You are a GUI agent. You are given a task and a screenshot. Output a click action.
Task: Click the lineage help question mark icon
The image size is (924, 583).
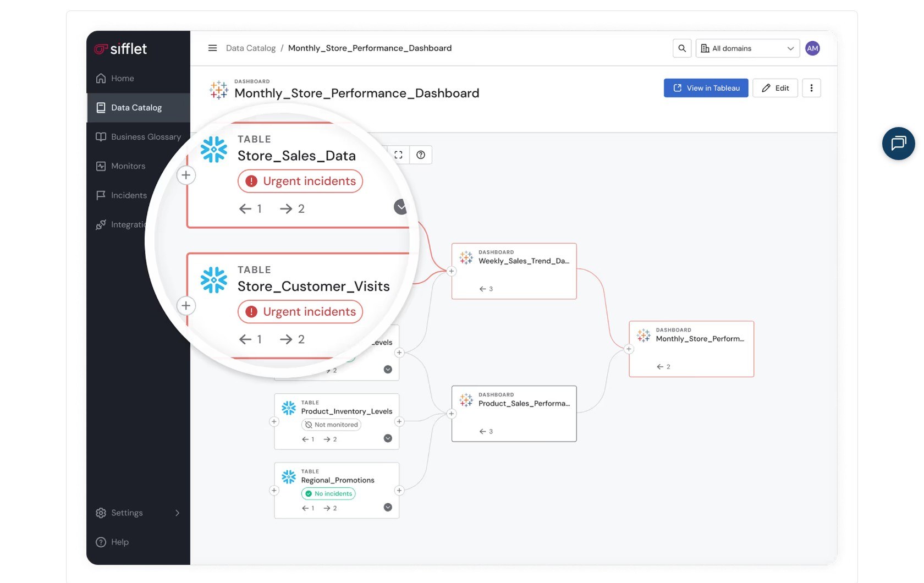tap(421, 155)
